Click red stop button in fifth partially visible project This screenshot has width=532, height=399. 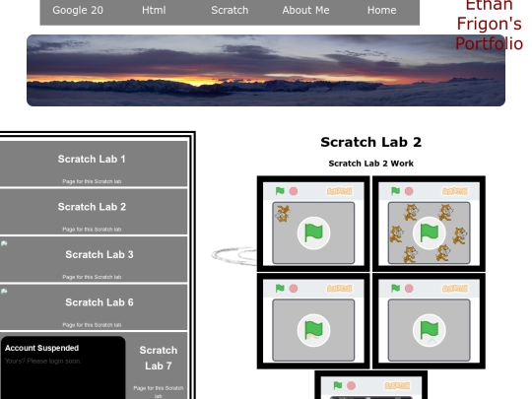coord(351,386)
